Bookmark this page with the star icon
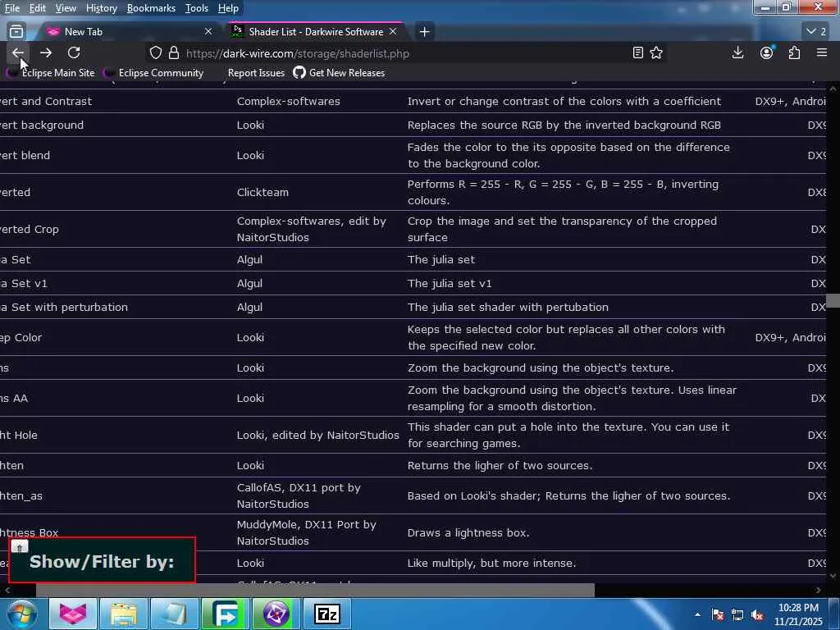The image size is (840, 630). coord(656,53)
